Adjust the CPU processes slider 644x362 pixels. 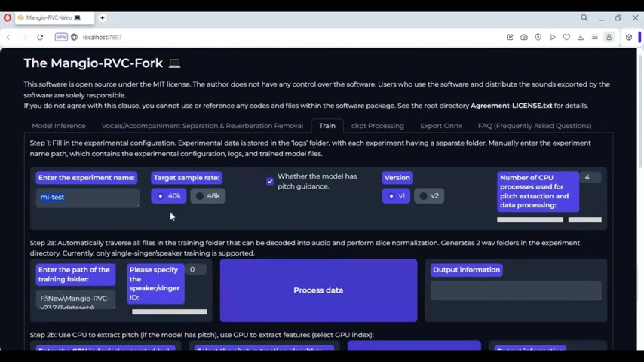coord(549,219)
